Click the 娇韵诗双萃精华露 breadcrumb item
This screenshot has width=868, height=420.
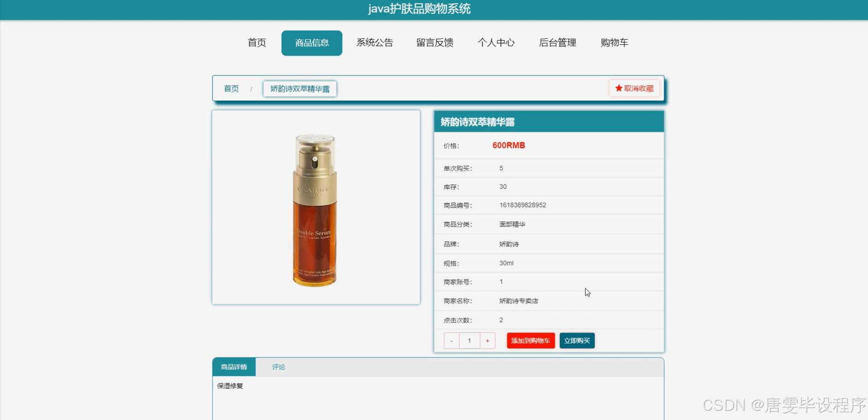(300, 88)
